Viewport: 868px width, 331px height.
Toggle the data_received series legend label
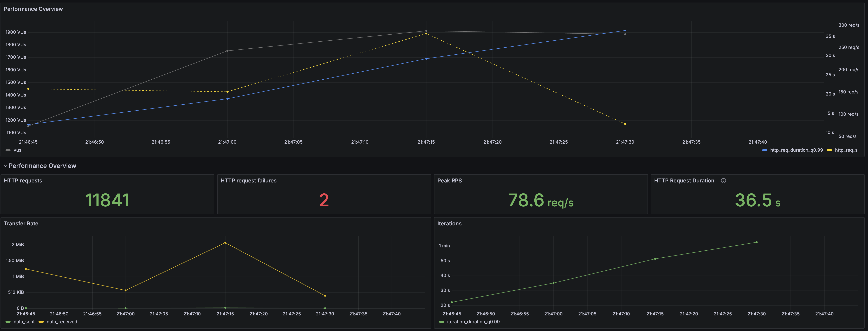(x=62, y=322)
